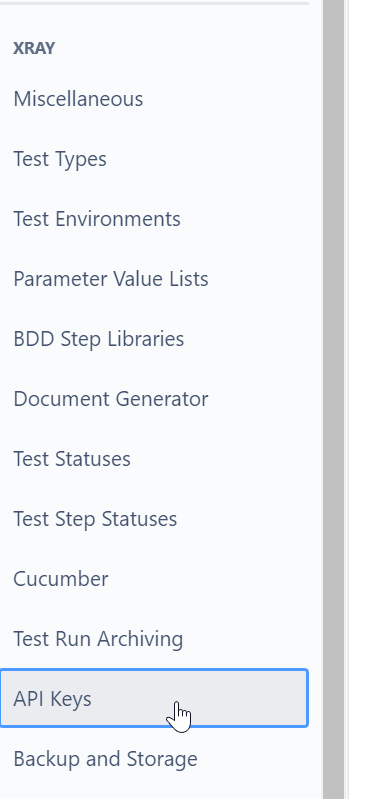Open Test Run Archiving options
The image size is (368, 799).
click(x=154, y=639)
